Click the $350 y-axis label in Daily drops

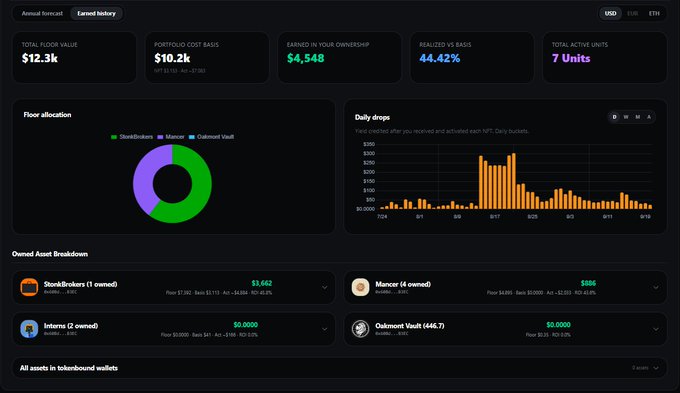pos(369,144)
